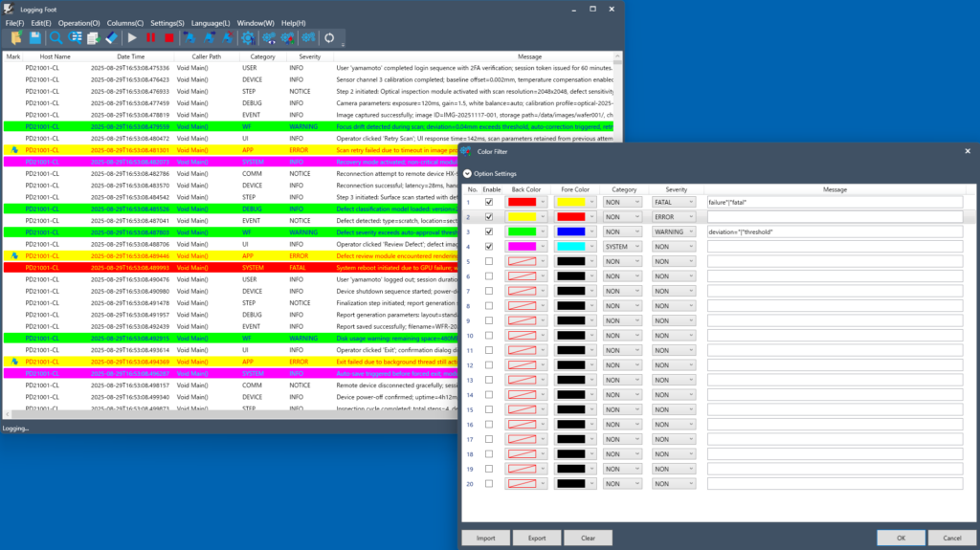Open the FATAL severity dropdown in row 1
The width and height of the screenshot is (980, 550).
pyautogui.click(x=675, y=202)
